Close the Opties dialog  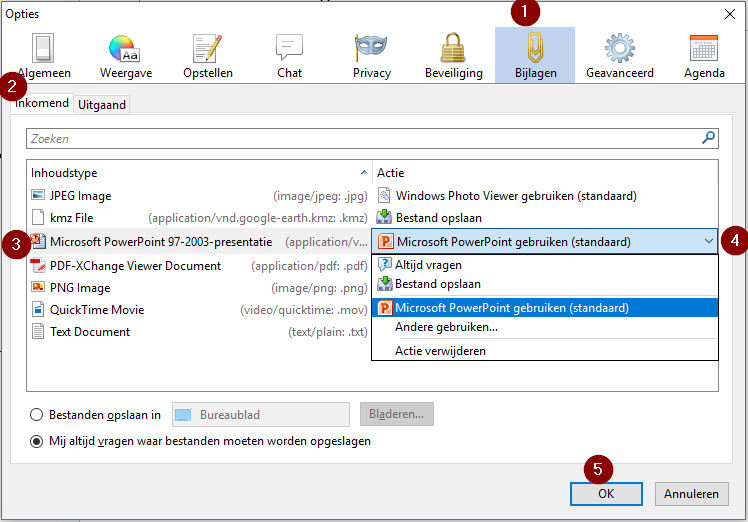(729, 14)
